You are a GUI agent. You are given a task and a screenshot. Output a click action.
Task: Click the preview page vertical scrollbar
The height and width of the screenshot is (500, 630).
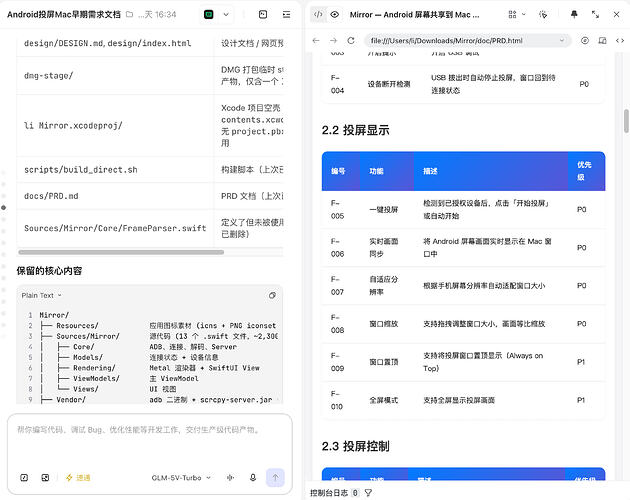626,121
